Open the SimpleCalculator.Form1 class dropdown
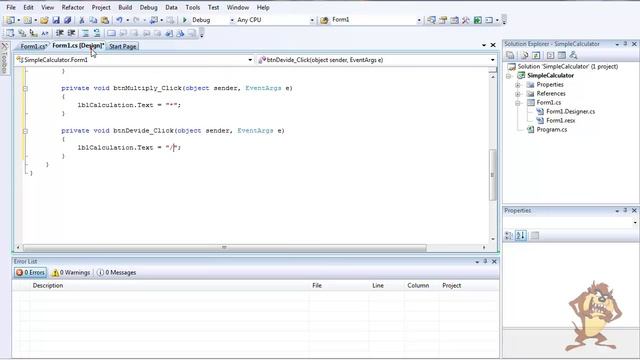This screenshot has height=360, width=640. click(250, 60)
